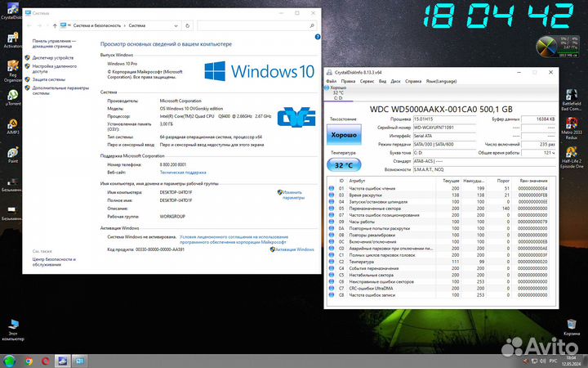Image resolution: width=588 pixels, height=368 pixels.
Task: Select the Корзина recycle bin icon
Action: pos(571,326)
